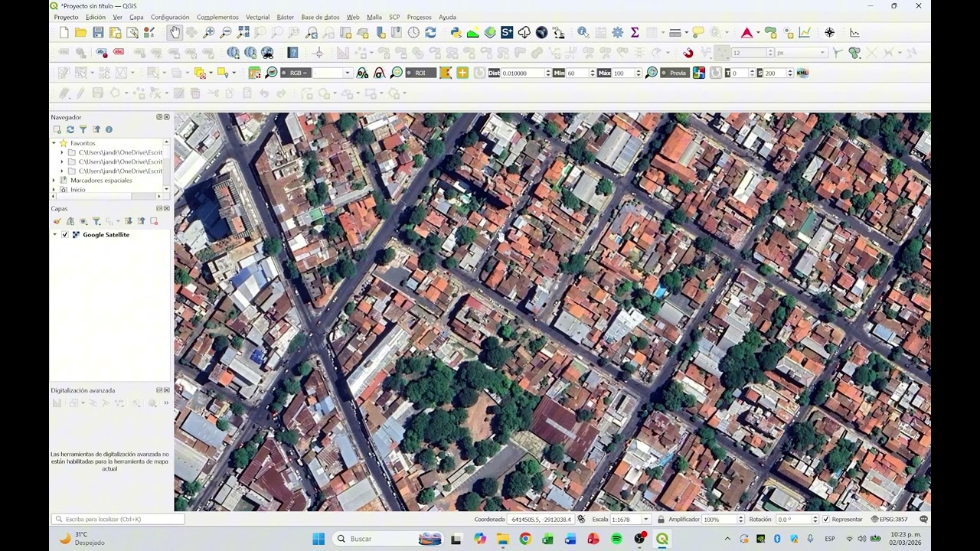Image resolution: width=980 pixels, height=551 pixels.
Task: Click the orange plus ROI button icon
Action: click(x=462, y=73)
